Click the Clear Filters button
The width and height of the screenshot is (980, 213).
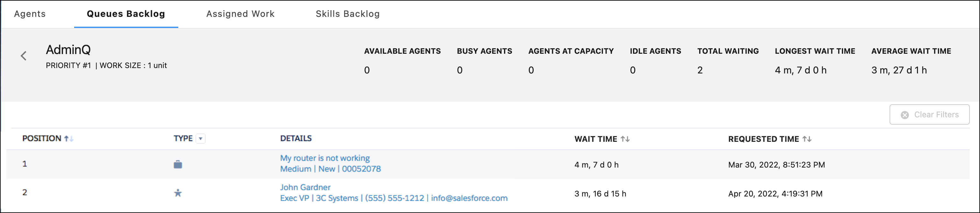coord(929,115)
